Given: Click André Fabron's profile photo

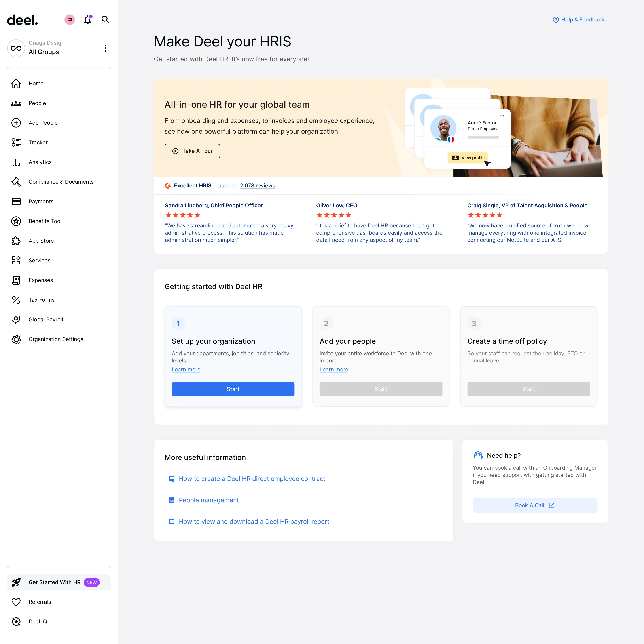Looking at the screenshot, I should click(443, 128).
